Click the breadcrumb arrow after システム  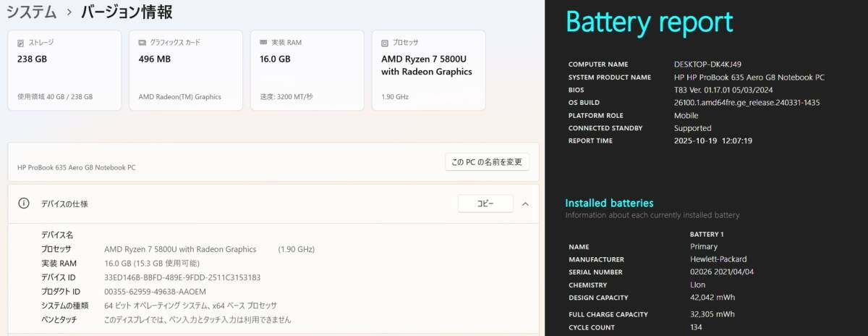pos(69,12)
